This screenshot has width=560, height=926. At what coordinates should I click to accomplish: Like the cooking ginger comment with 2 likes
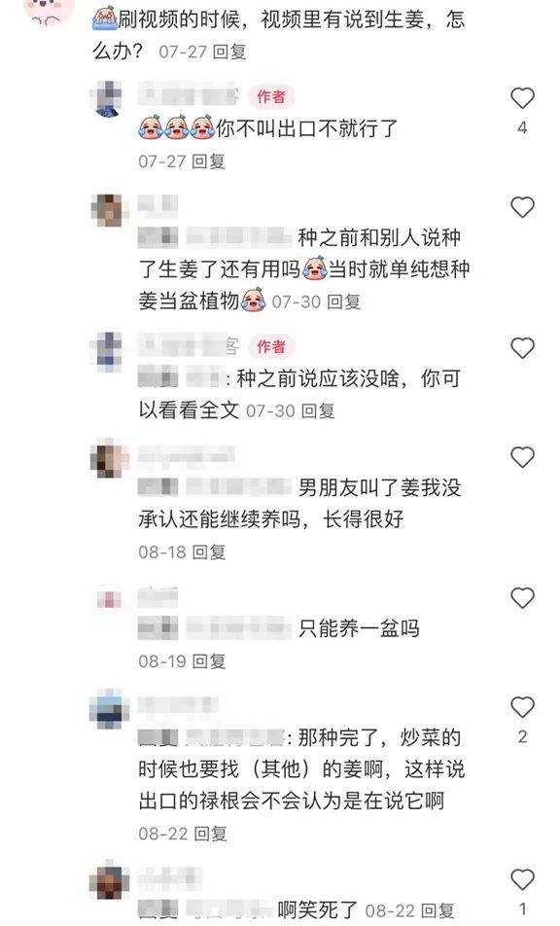[522, 707]
